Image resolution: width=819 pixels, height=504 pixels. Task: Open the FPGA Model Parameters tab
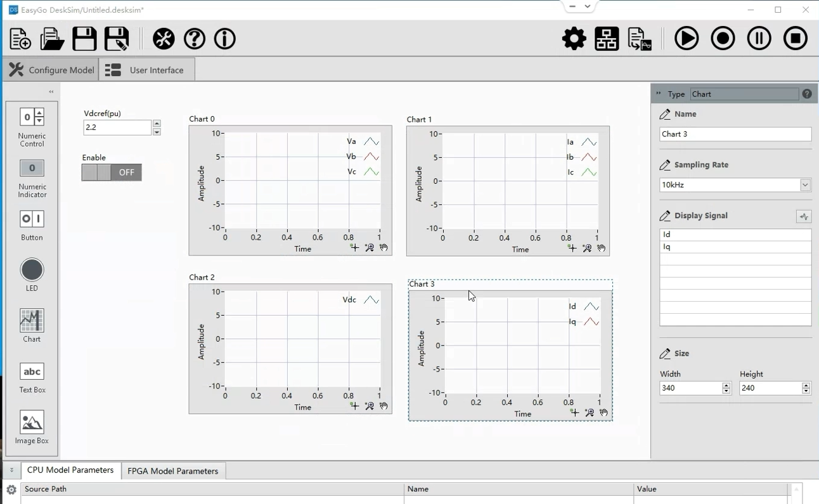click(x=173, y=471)
